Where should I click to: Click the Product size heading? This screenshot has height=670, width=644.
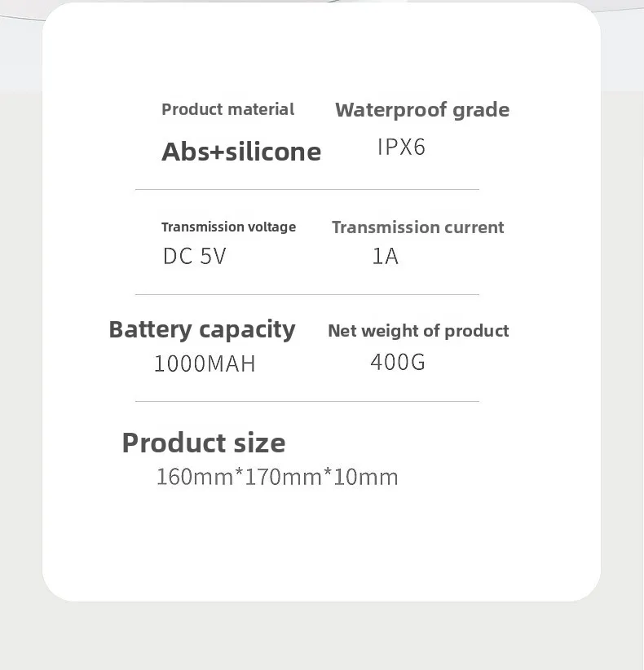204,443
